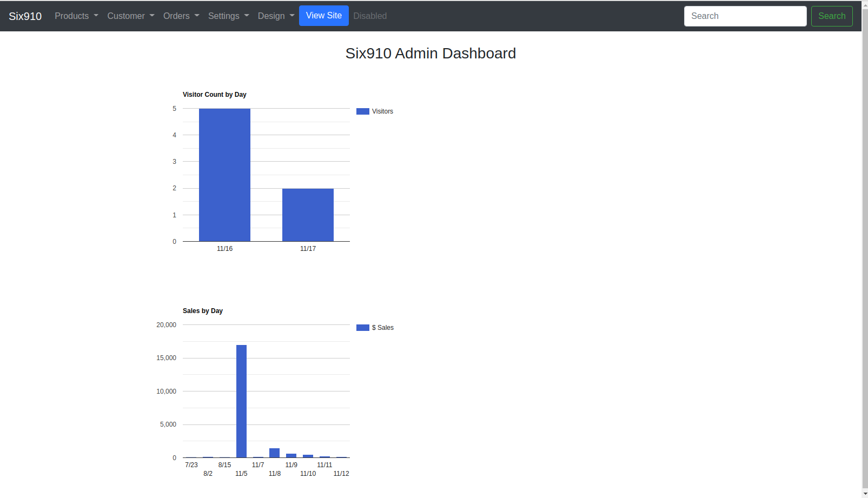The height and width of the screenshot is (498, 868).
Task: Select the 11/16 visitor bar
Action: click(x=224, y=175)
